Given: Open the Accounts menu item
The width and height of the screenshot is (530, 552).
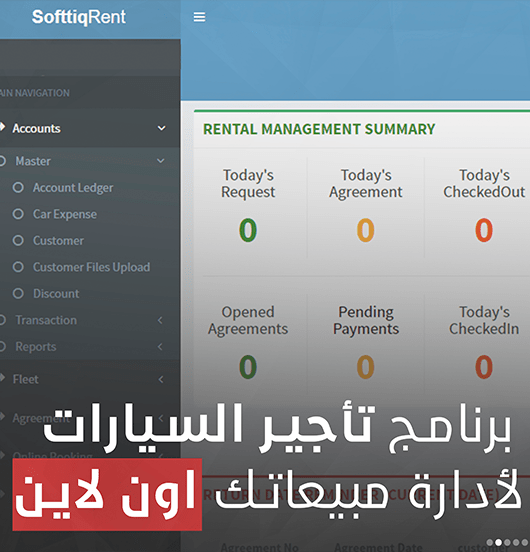Looking at the screenshot, I should click(36, 128).
